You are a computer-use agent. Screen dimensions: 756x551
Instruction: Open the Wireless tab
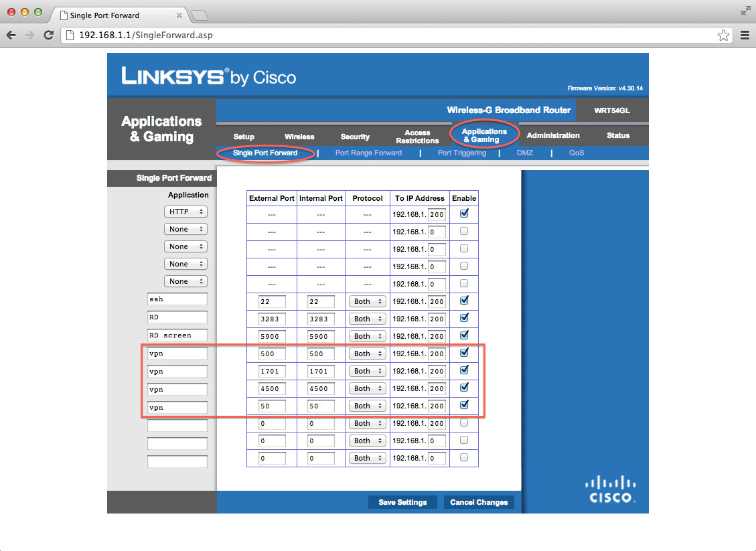point(299,137)
